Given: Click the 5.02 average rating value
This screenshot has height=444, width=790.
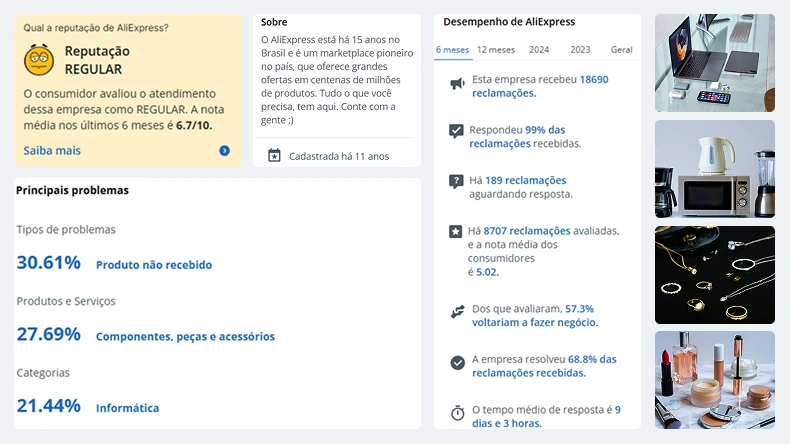Looking at the screenshot, I should [487, 272].
